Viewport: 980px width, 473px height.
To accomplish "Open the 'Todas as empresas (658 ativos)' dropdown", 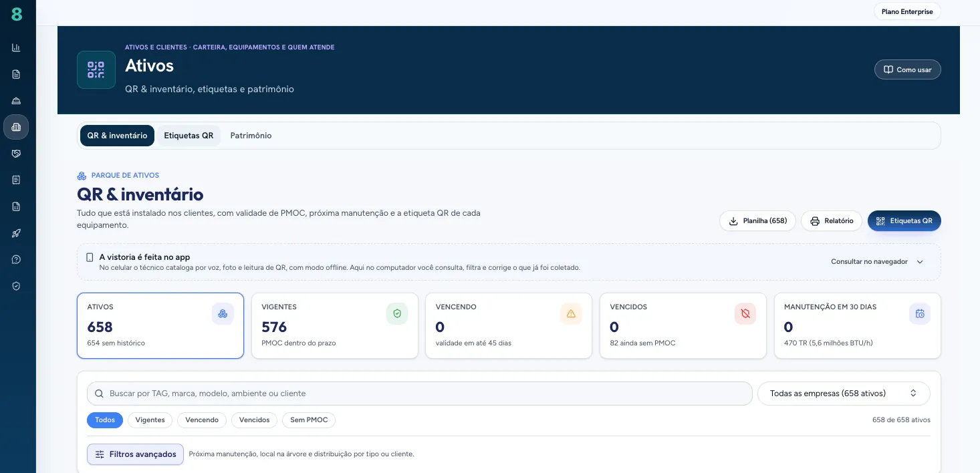I will click(844, 393).
